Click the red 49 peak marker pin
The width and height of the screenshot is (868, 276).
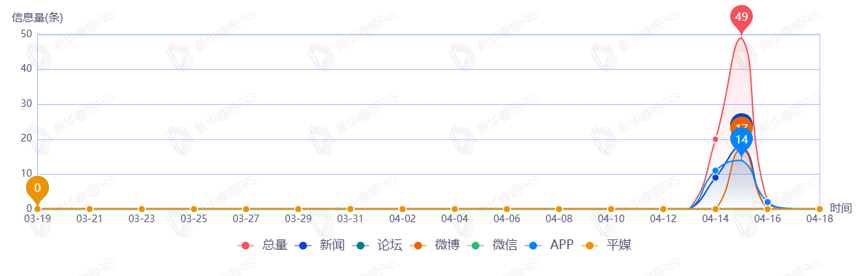point(741,17)
